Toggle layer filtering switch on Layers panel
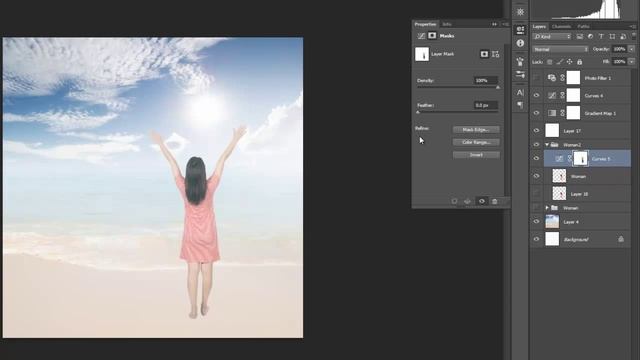This screenshot has width=640, height=360. [x=633, y=36]
